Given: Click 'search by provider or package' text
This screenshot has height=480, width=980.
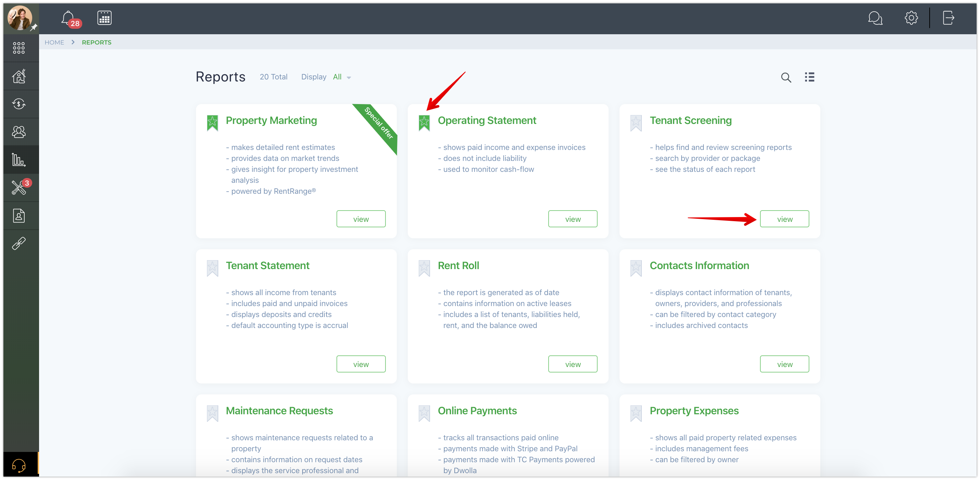Looking at the screenshot, I should click(x=707, y=158).
